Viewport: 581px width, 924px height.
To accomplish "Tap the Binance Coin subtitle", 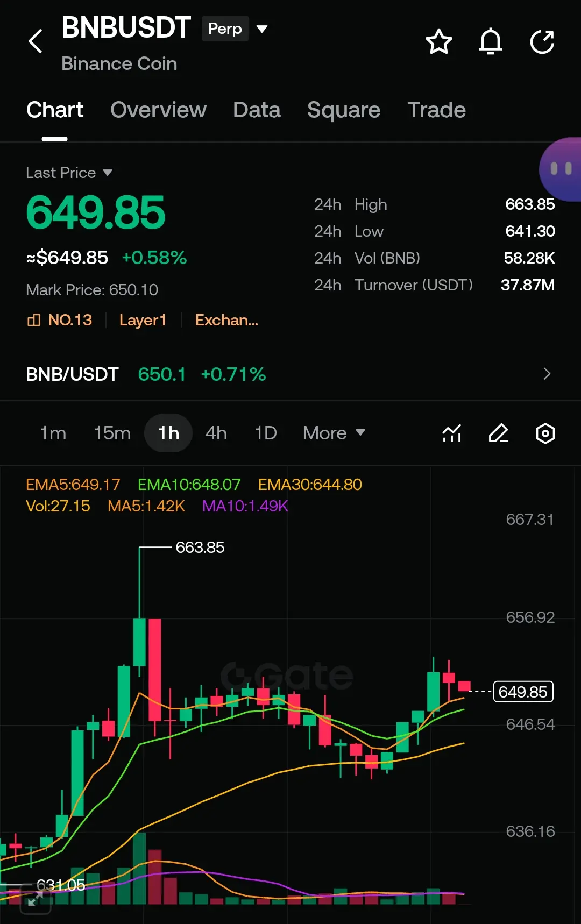I will 119,63.
